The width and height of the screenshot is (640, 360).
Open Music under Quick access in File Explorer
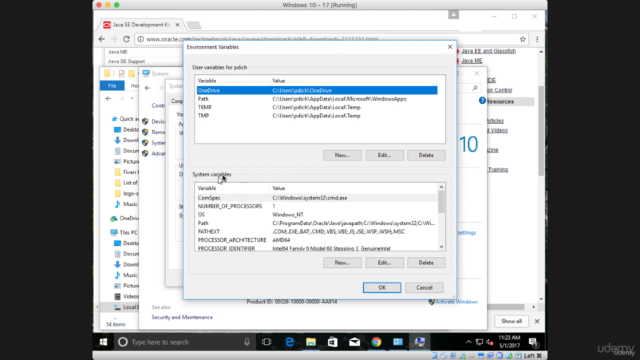tap(126, 204)
